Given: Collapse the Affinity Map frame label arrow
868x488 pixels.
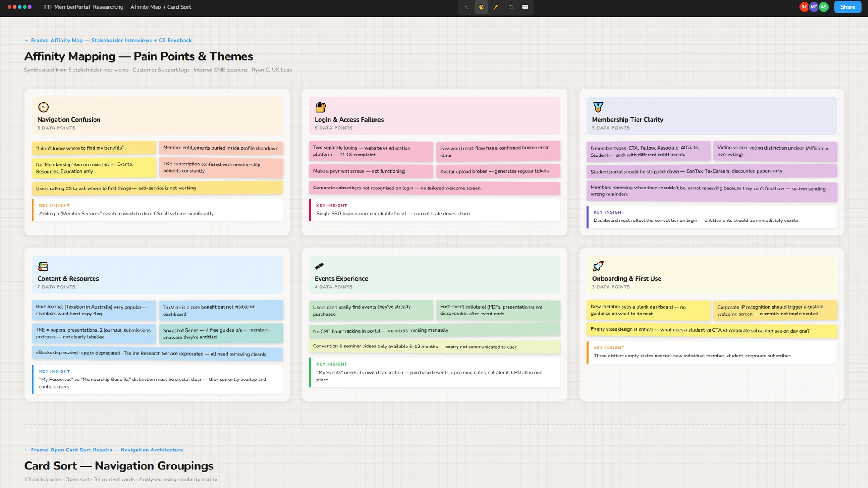Looking at the screenshot, I should pyautogui.click(x=26, y=41).
